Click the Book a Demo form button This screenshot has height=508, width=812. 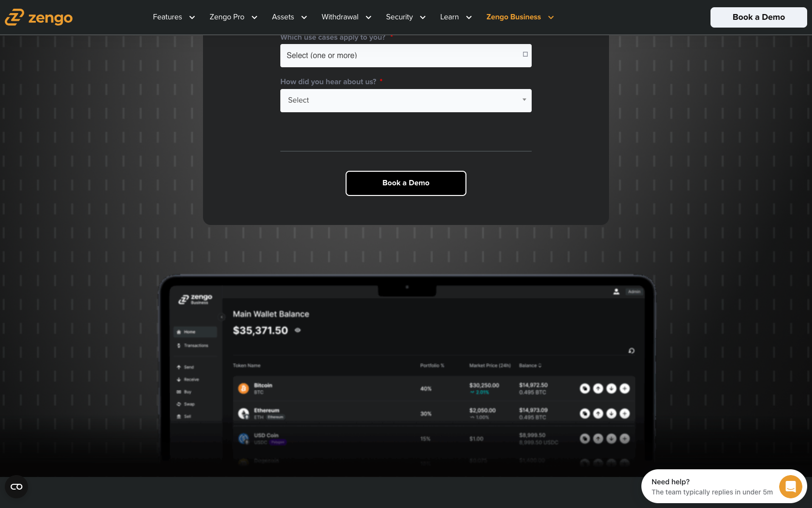coord(406,183)
